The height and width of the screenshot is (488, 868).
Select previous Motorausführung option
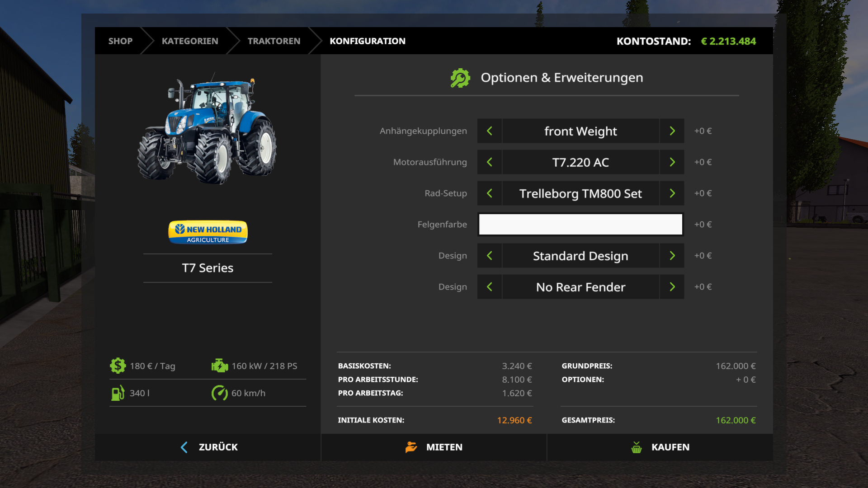click(x=490, y=162)
